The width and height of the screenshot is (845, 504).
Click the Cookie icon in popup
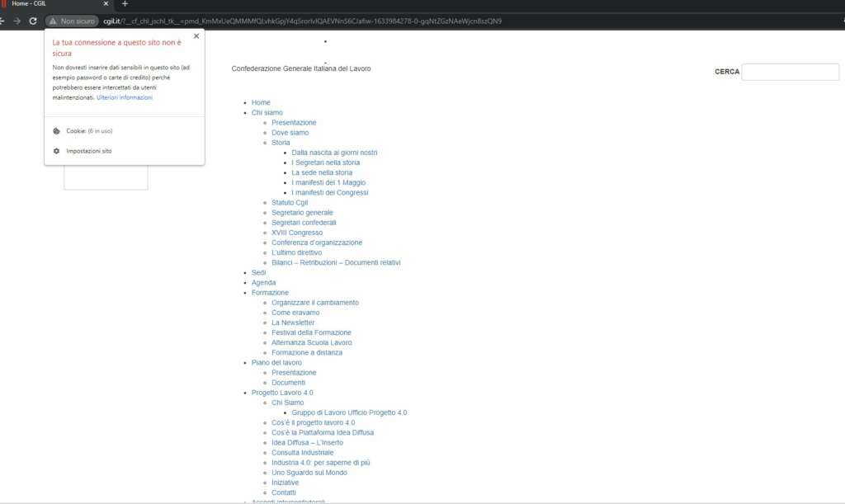(57, 131)
